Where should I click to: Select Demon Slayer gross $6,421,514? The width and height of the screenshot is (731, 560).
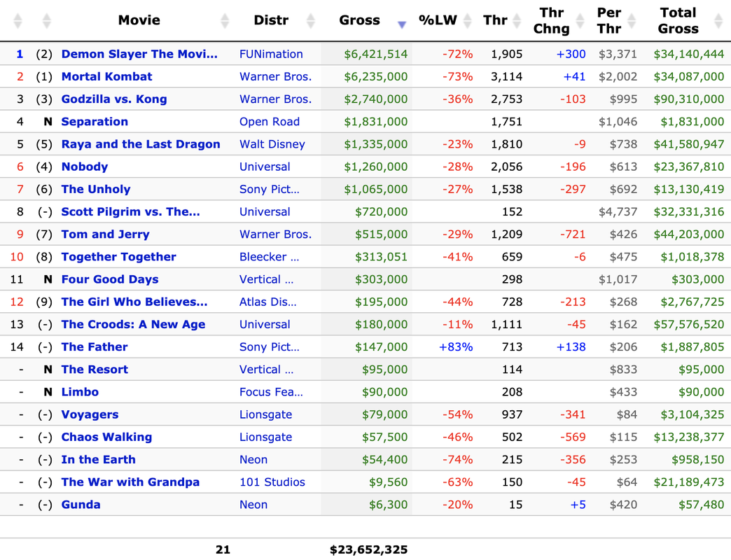[376, 54]
